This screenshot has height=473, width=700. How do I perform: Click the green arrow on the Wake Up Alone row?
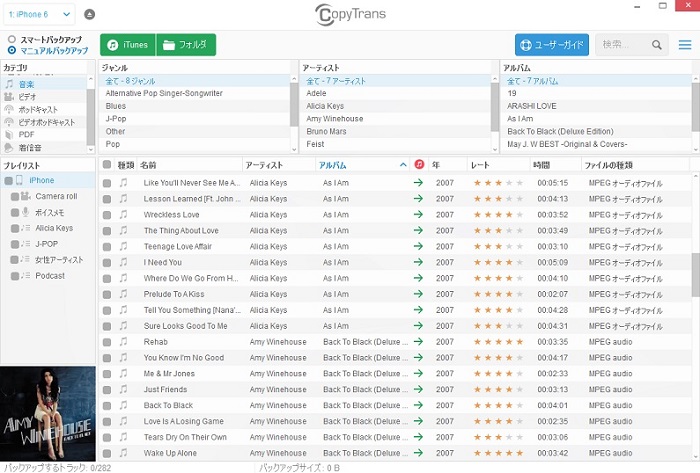click(x=418, y=453)
